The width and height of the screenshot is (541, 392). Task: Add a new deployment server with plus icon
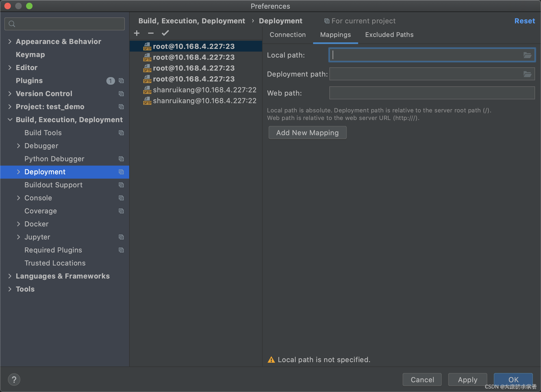pos(137,33)
